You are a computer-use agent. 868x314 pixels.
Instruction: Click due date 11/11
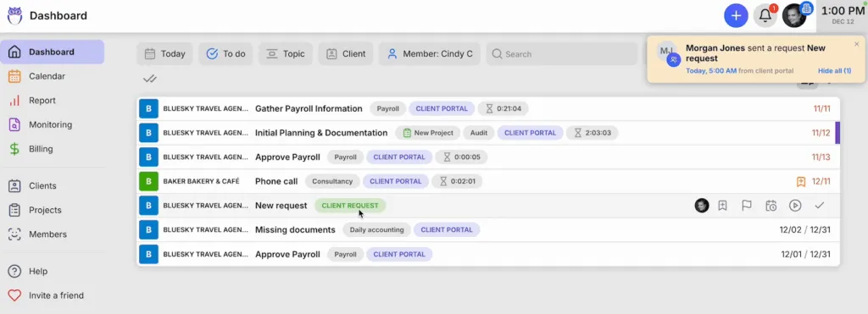[x=821, y=109]
